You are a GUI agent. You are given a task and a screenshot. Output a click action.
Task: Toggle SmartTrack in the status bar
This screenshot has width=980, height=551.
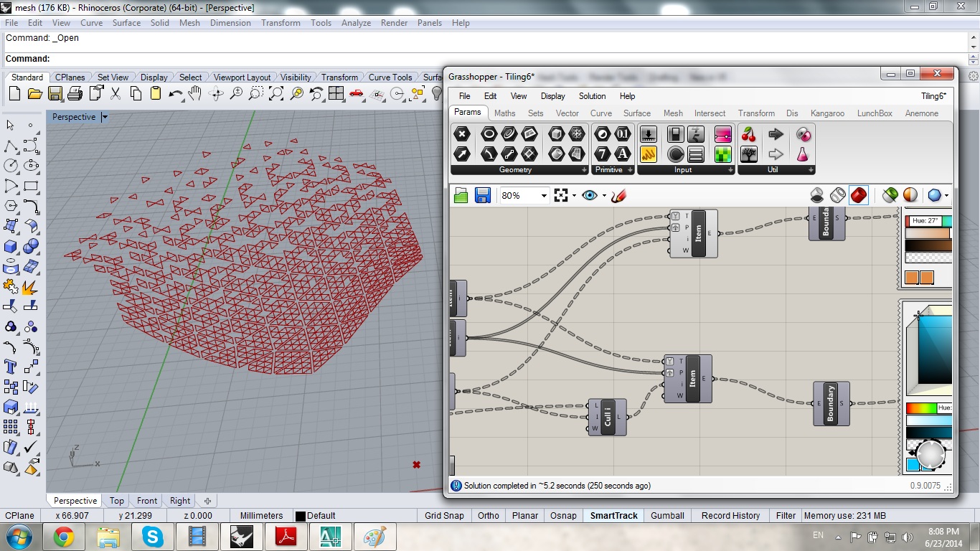(x=613, y=515)
